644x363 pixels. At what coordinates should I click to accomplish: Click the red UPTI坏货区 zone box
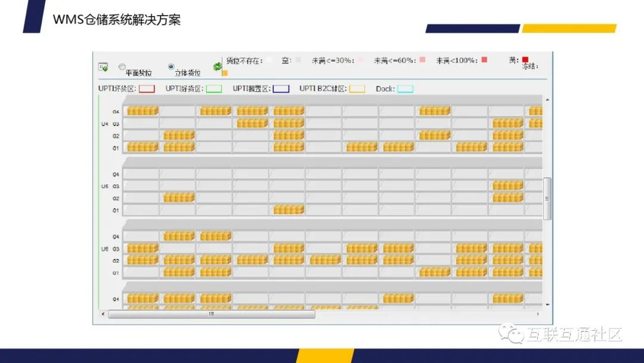pyautogui.click(x=147, y=89)
